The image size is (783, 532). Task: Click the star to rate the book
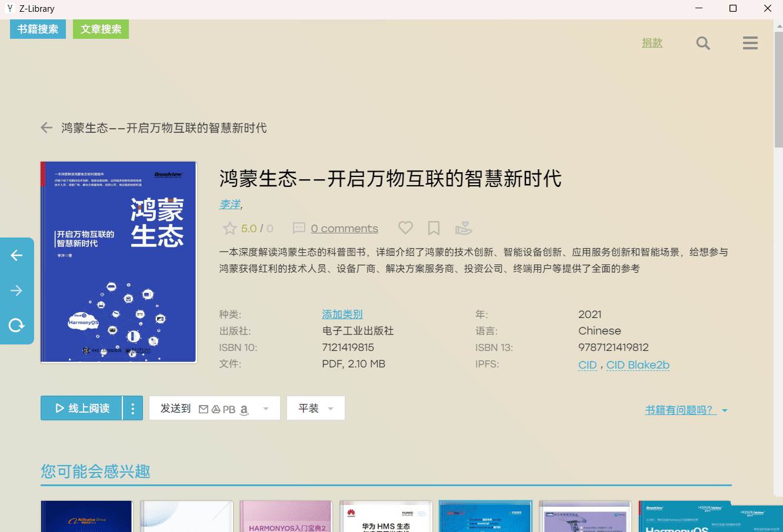(x=229, y=227)
